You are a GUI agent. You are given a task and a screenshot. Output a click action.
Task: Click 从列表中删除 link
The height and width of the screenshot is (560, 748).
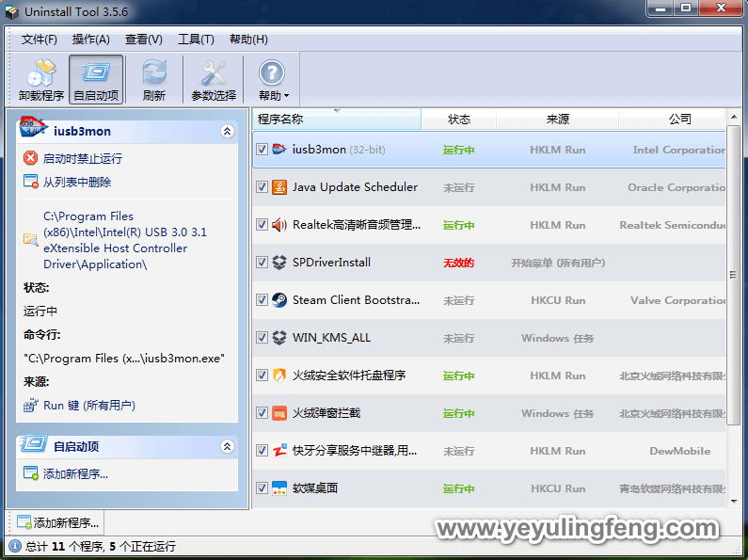point(77,183)
